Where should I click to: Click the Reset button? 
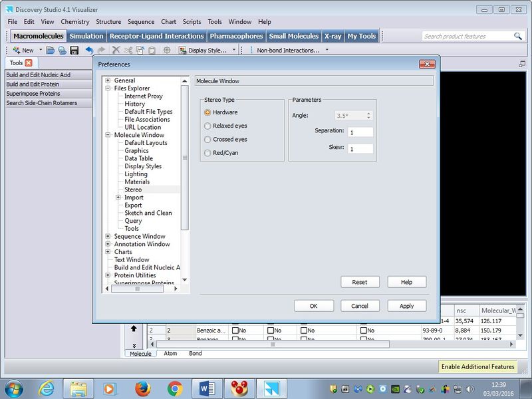(x=359, y=282)
